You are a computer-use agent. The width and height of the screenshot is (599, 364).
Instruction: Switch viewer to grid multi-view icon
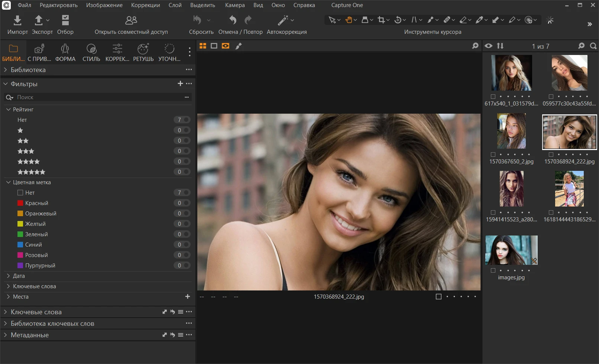click(x=203, y=46)
